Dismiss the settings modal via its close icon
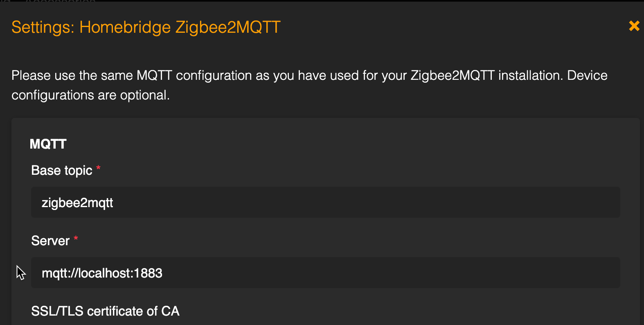The height and width of the screenshot is (325, 644). (634, 26)
